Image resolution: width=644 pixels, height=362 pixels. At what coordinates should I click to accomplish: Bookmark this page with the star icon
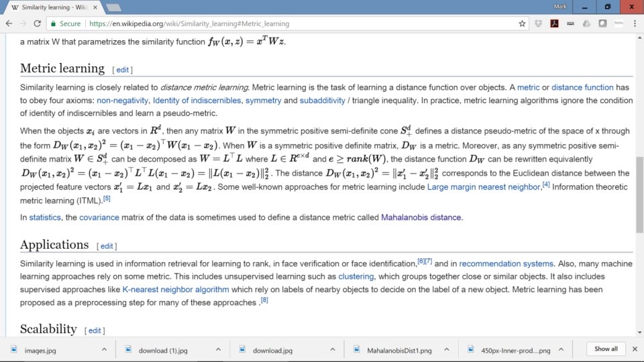coord(522,24)
